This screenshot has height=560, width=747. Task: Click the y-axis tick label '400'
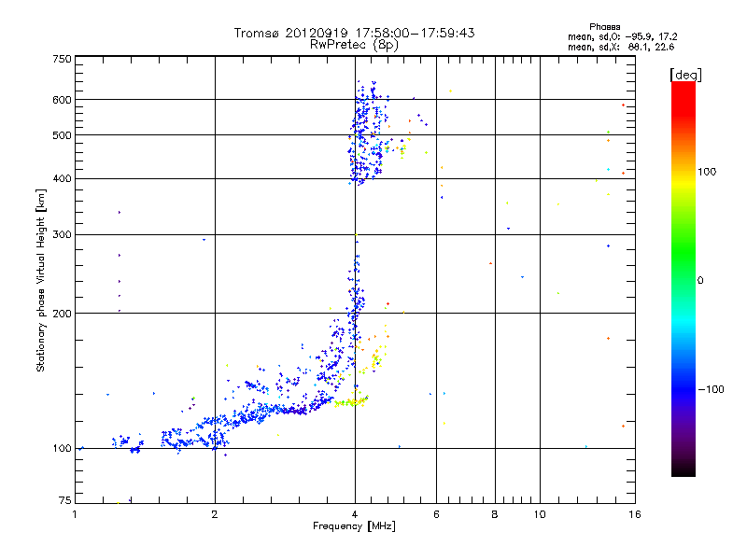pyautogui.click(x=62, y=178)
